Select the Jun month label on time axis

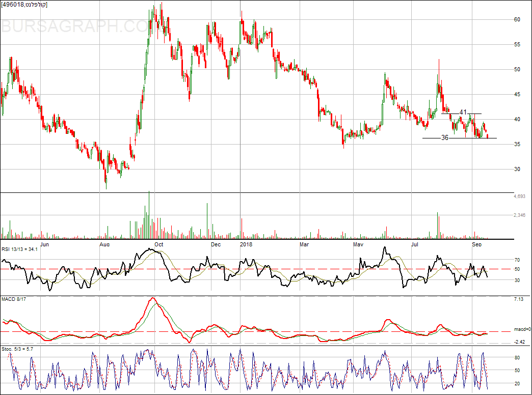[45, 244]
